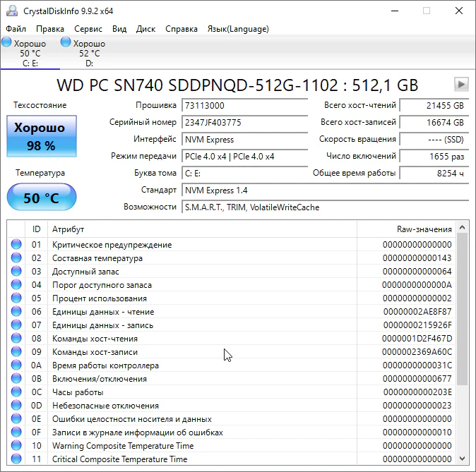Click the Атрибут column header

point(202,229)
